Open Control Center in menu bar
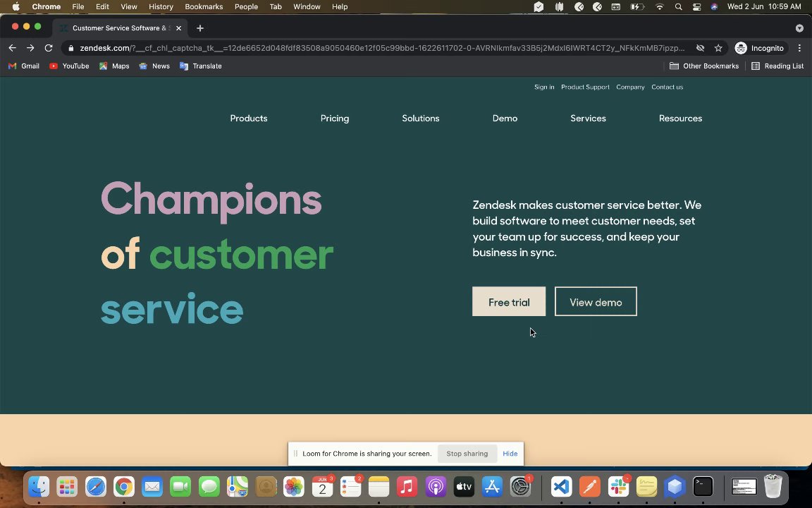812x508 pixels. point(696,7)
